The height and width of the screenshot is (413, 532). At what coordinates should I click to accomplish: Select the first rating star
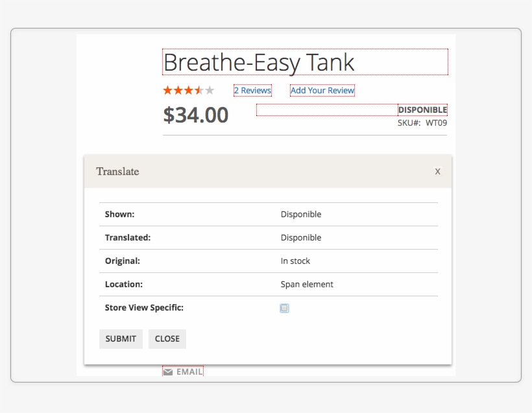click(x=166, y=90)
